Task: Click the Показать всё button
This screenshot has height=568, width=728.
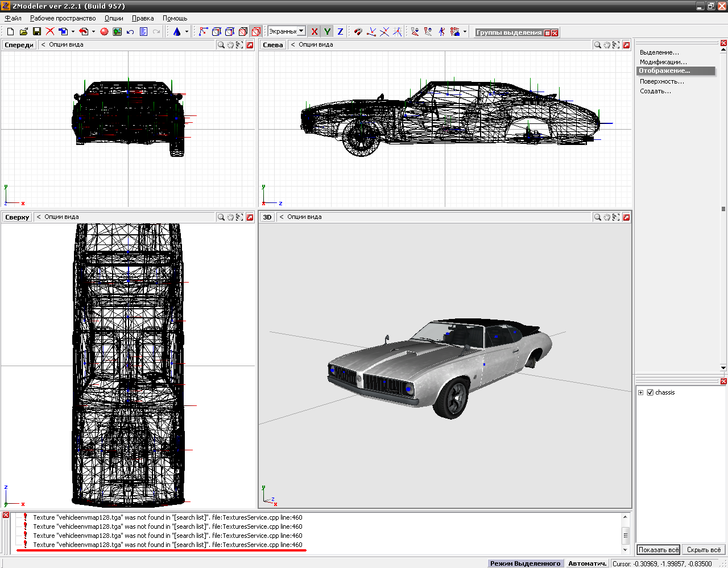Action: tap(658, 550)
